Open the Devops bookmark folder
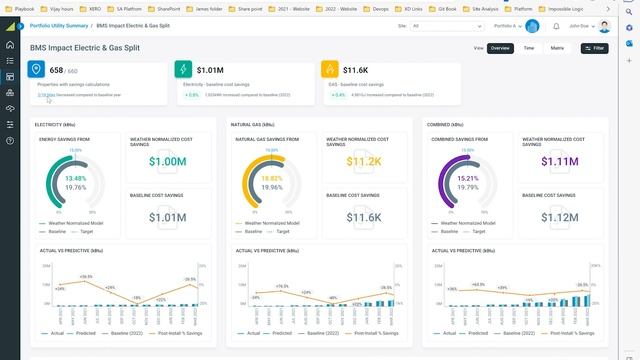The height and width of the screenshot is (360, 640). (376, 9)
